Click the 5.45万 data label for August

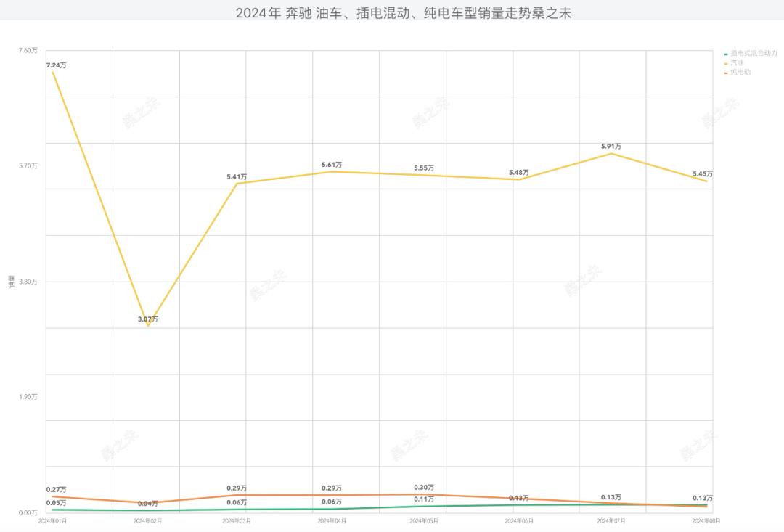tap(703, 173)
